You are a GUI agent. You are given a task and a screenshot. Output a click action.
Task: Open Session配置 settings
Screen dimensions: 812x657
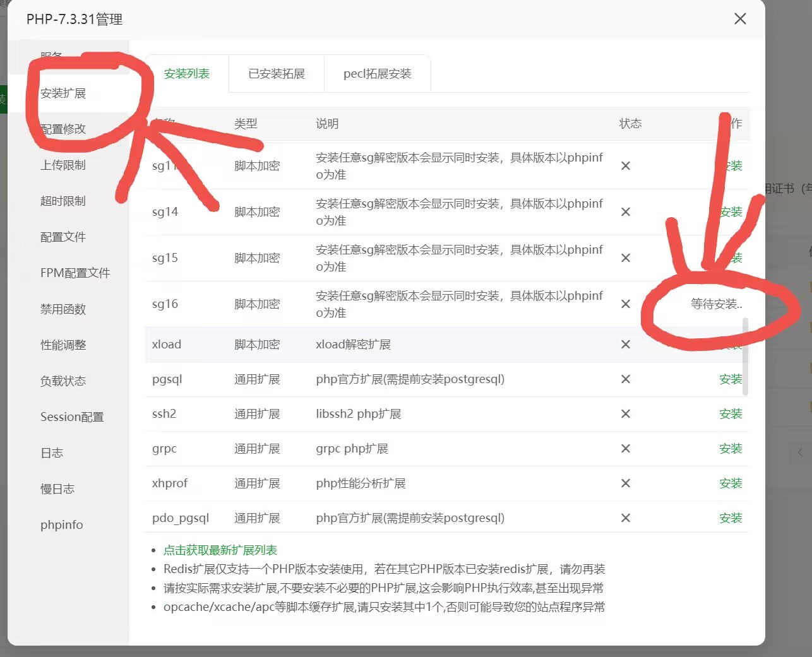tap(72, 417)
